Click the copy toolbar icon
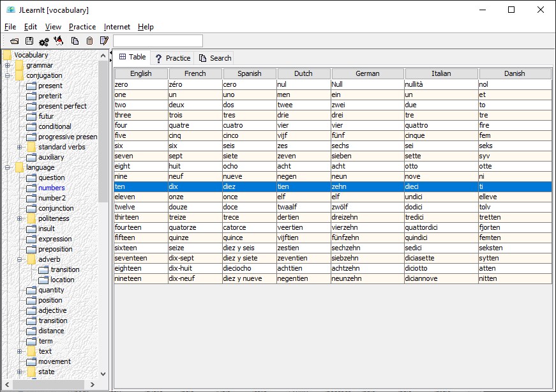The height and width of the screenshot is (392, 556). [75, 41]
